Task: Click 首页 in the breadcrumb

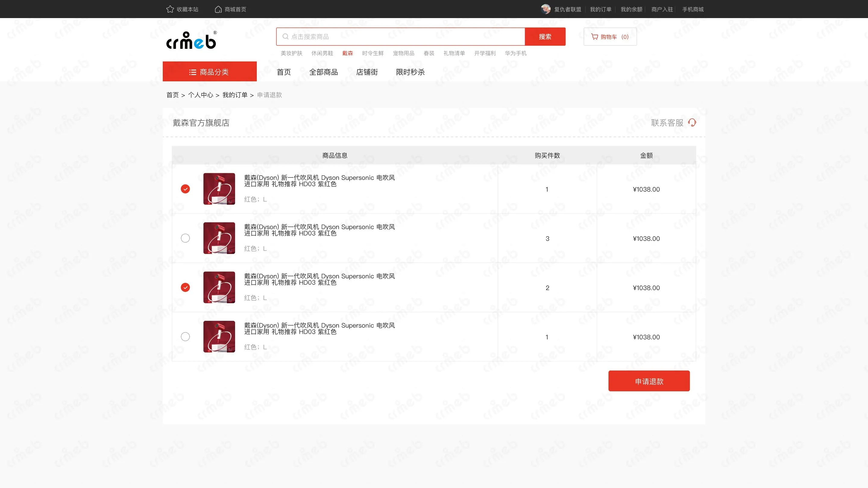Action: tap(172, 95)
